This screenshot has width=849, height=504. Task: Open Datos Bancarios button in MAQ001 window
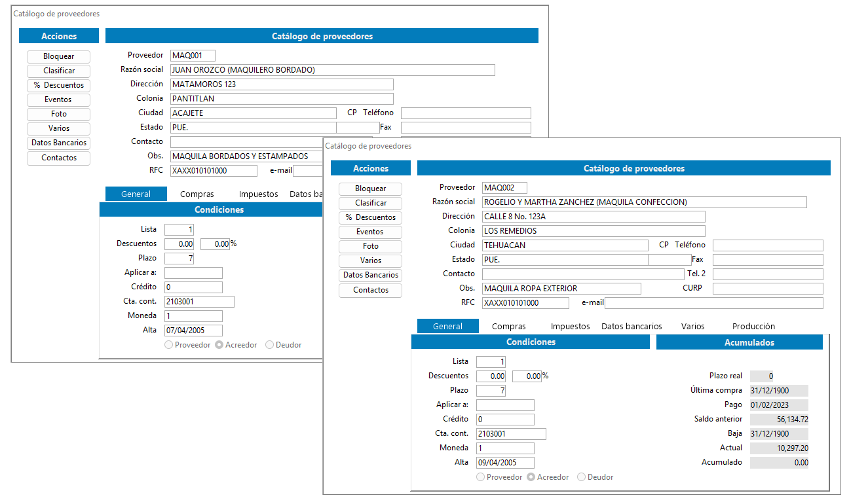tap(58, 143)
